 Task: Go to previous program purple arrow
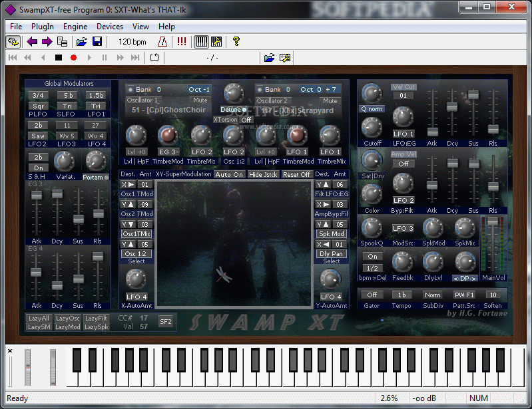point(32,42)
